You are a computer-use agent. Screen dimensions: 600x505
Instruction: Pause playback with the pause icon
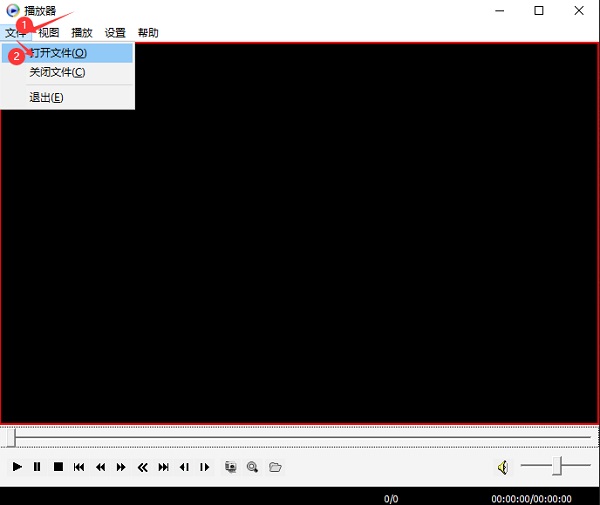[37, 467]
